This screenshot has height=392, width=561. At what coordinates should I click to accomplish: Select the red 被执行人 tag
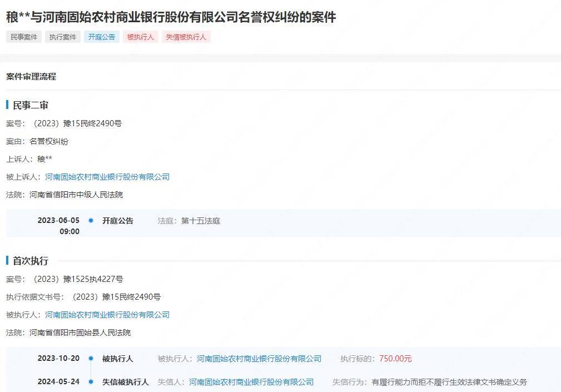[140, 37]
